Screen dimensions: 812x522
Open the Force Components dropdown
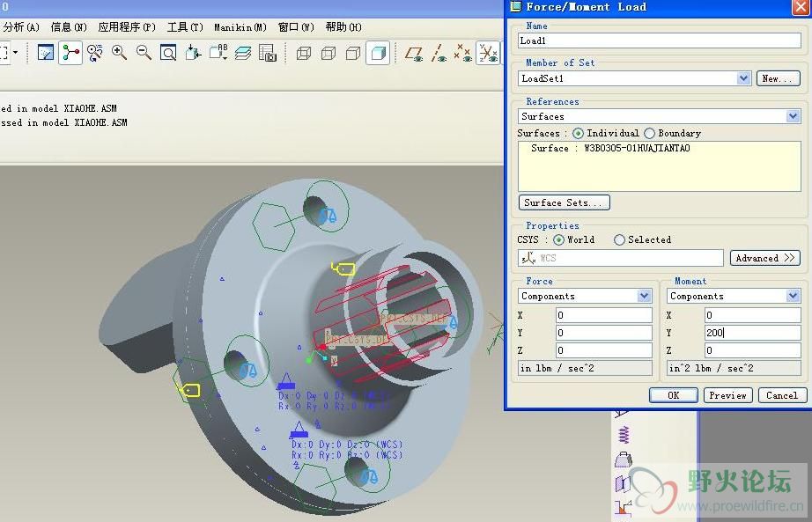click(644, 296)
